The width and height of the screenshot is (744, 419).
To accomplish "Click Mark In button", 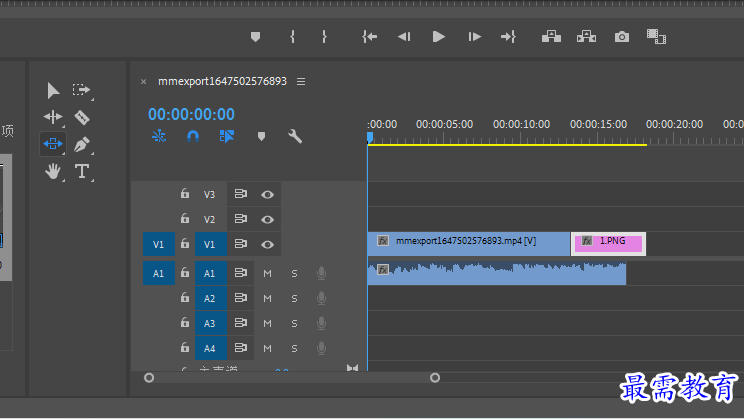I will click(x=292, y=37).
